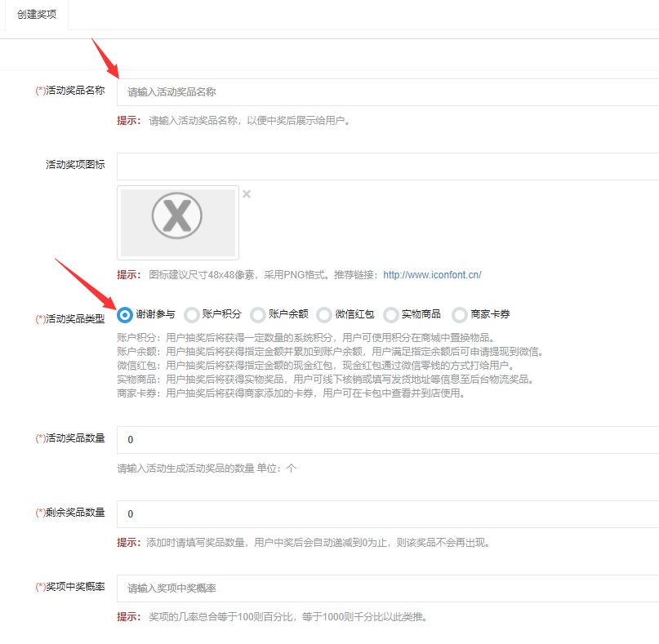The height and width of the screenshot is (644, 659).
Task: Click the (*)活动奖品类型 label
Action: click(x=70, y=319)
